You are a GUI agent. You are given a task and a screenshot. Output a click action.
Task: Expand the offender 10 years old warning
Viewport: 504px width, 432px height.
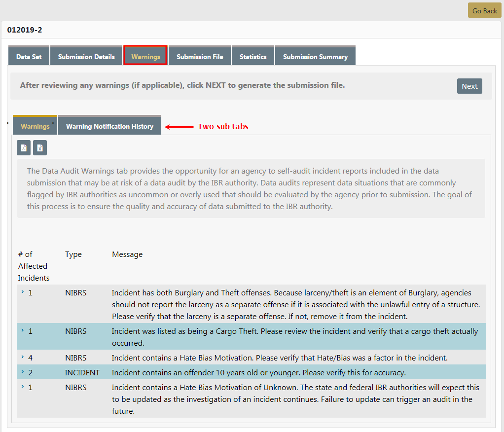[23, 372]
